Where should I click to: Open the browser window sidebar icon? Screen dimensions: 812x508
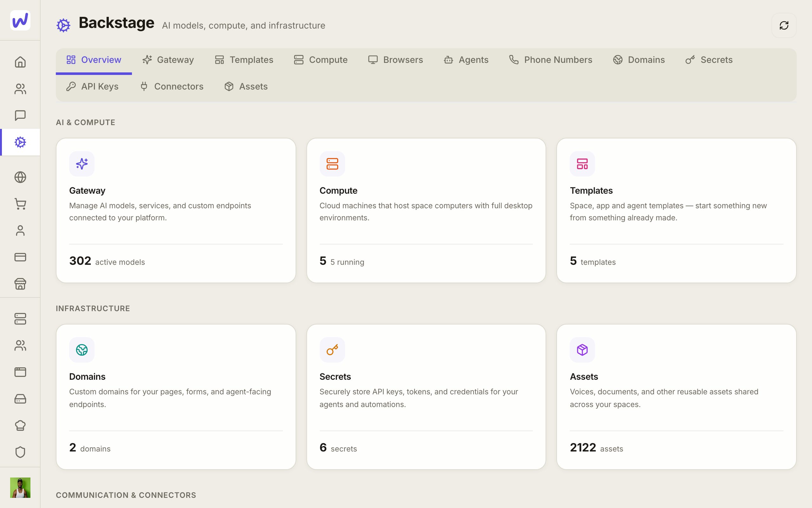20,372
